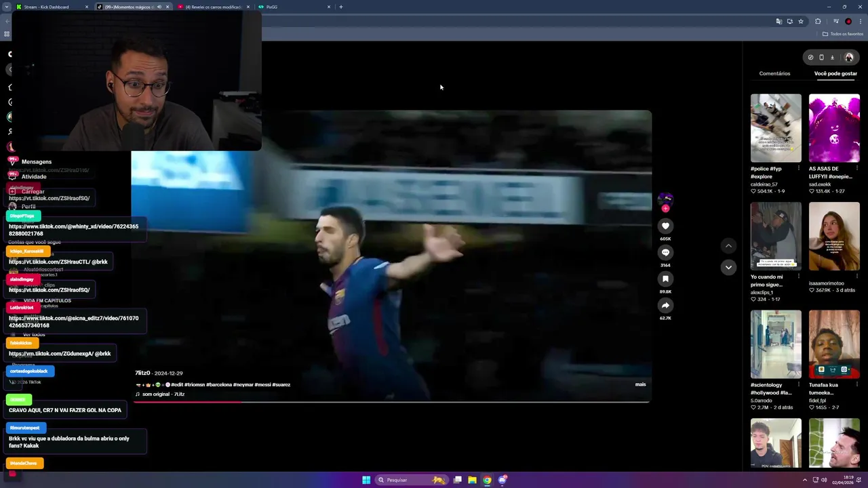The width and height of the screenshot is (868, 488).
Task: Click creator name 7litz0
Action: tap(142, 373)
